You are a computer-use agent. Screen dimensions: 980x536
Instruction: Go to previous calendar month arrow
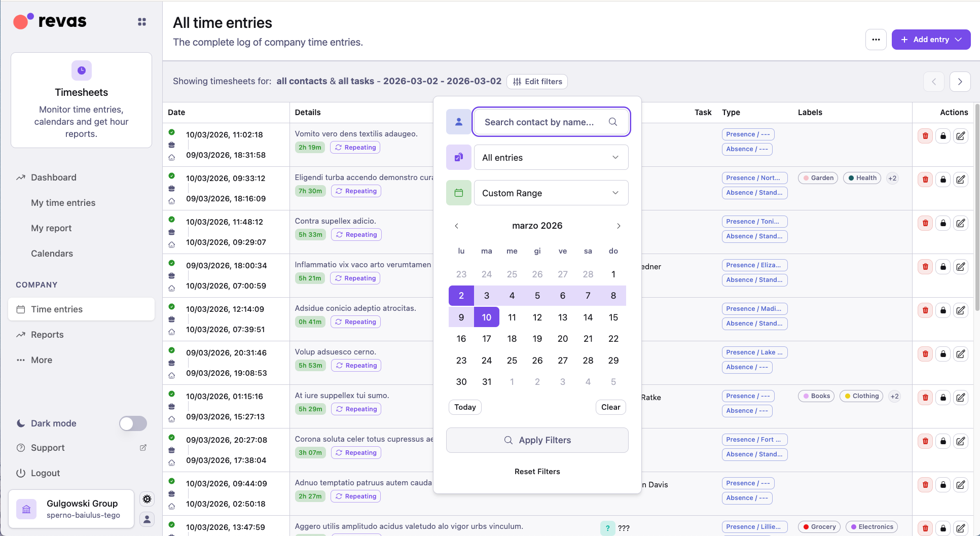point(456,226)
